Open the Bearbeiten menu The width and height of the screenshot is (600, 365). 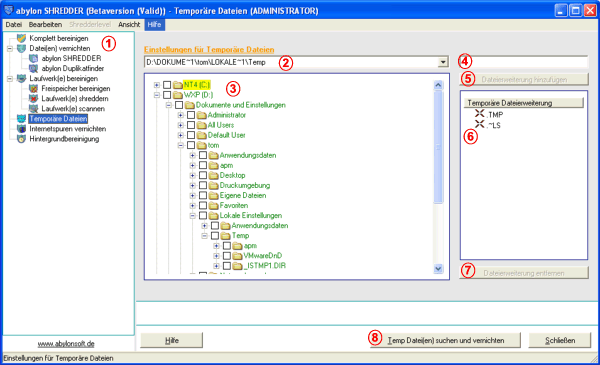[45, 24]
